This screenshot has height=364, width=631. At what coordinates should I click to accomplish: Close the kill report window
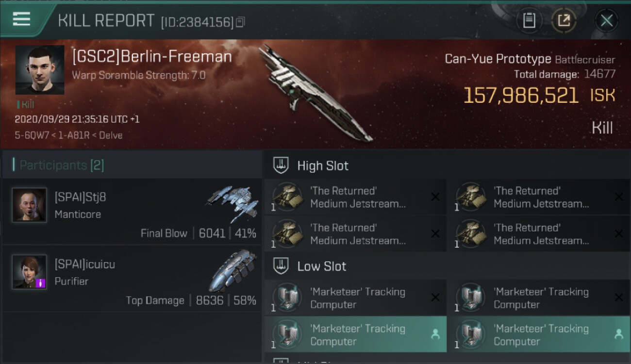point(606,20)
